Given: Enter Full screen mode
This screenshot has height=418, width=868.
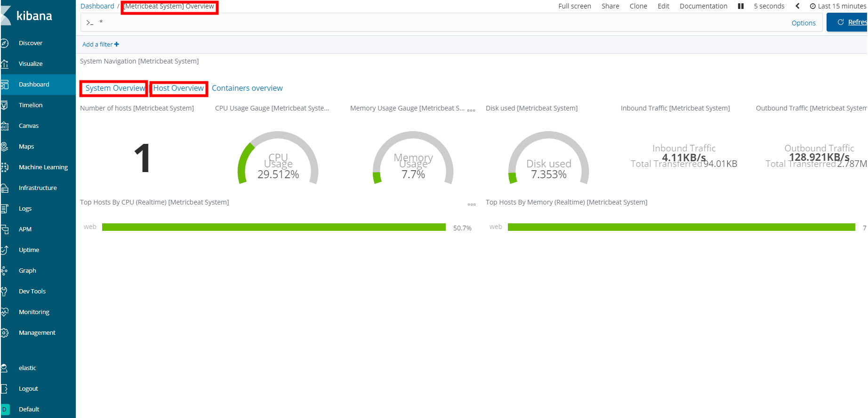Looking at the screenshot, I should [575, 6].
